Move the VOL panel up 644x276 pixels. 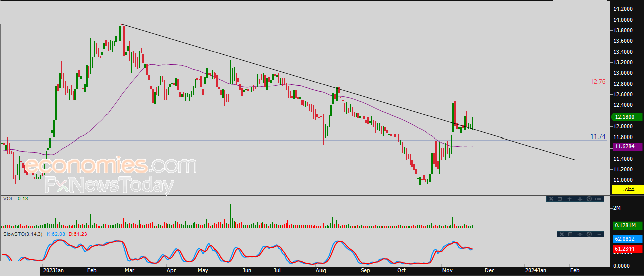click(x=570, y=199)
